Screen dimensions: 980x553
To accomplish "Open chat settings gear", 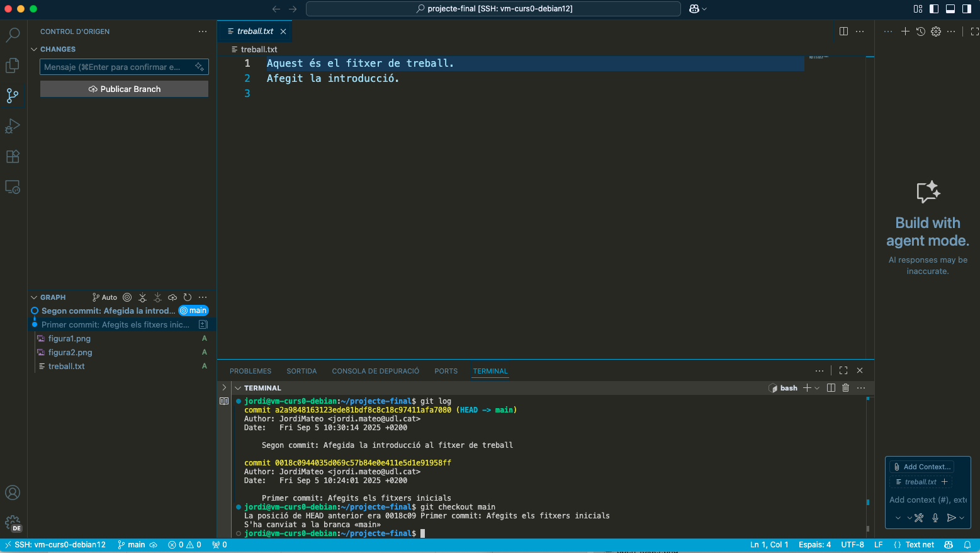I will tap(936, 31).
